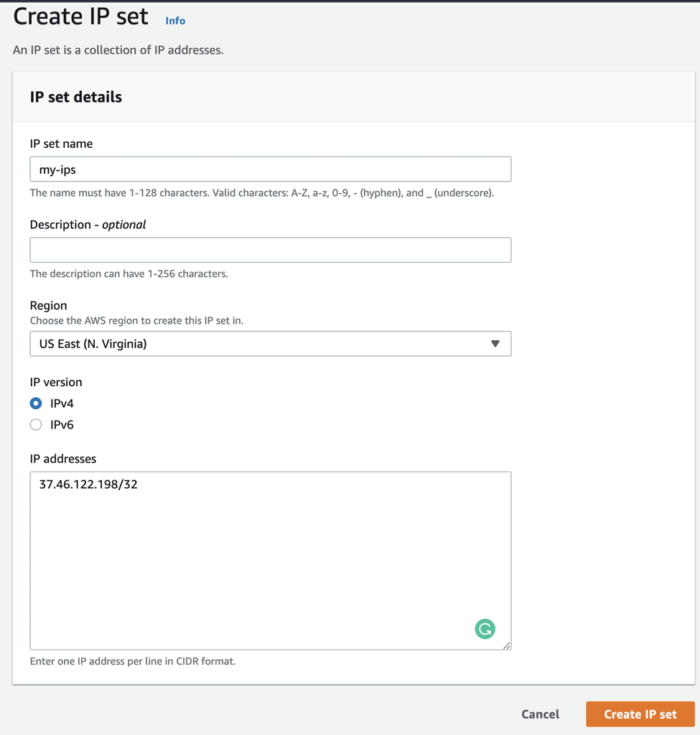Click the IPv6 option label text
The height and width of the screenshot is (735, 700).
62,425
